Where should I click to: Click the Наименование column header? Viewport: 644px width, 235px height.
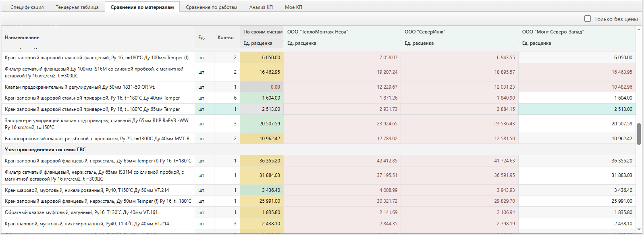coord(22,37)
